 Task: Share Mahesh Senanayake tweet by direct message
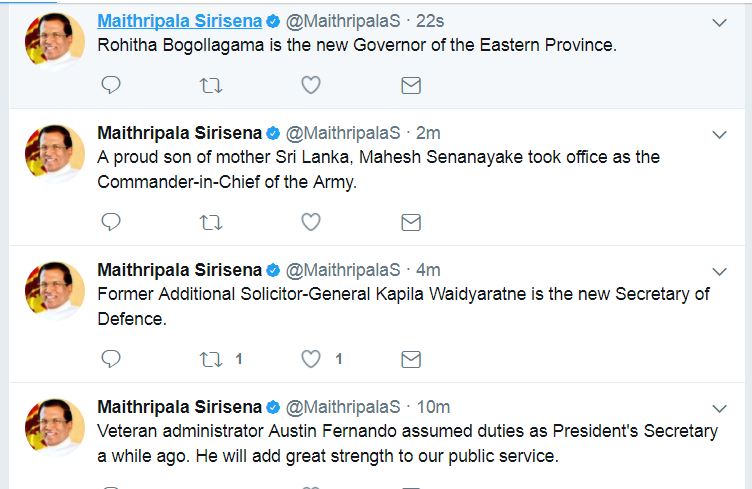410,222
